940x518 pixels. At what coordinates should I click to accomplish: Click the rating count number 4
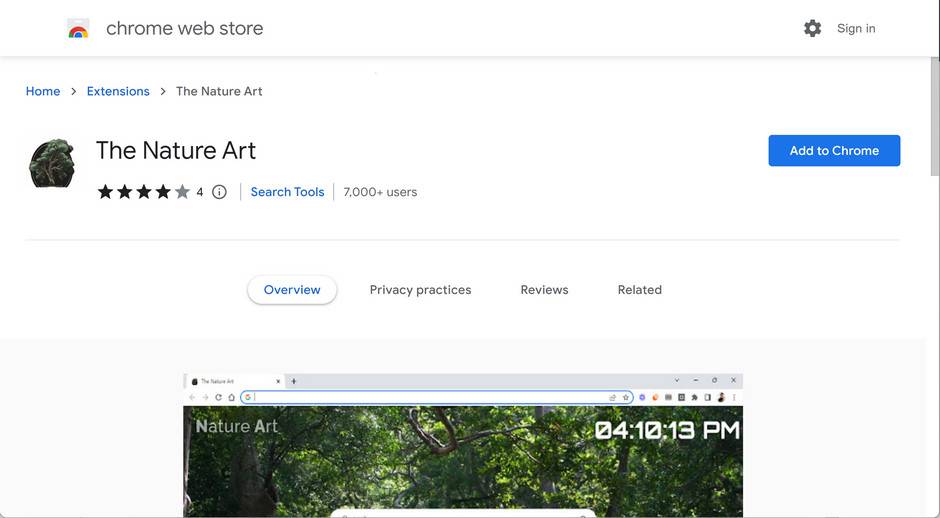(200, 192)
